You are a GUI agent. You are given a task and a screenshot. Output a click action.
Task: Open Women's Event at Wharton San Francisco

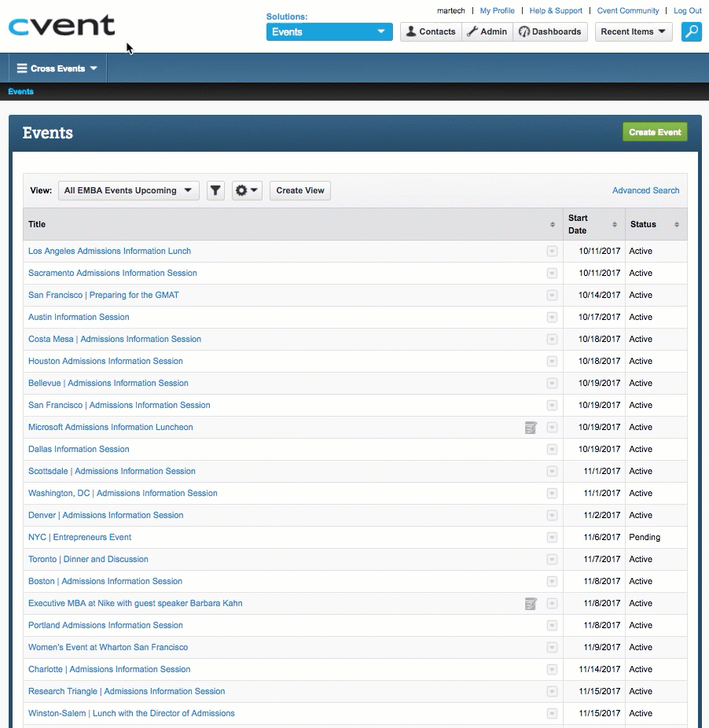108,647
